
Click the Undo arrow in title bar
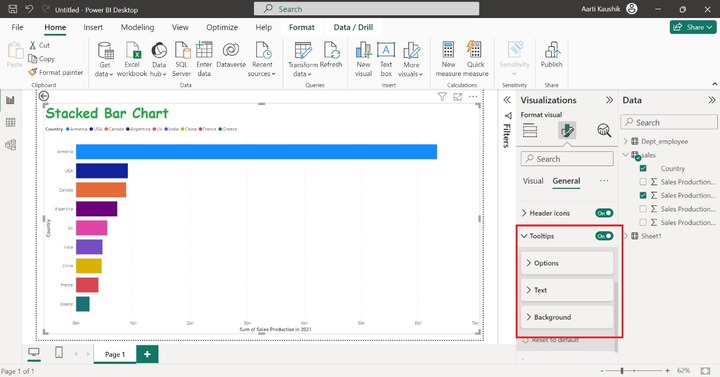click(29, 9)
